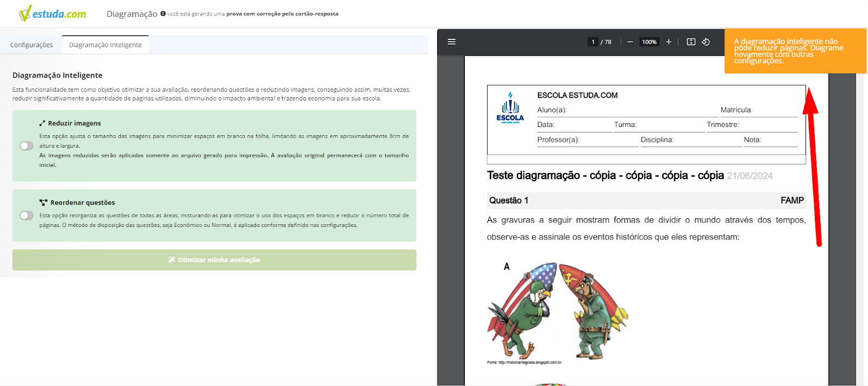The image size is (868, 386).
Task: Click the Matrícula: field label
Action: 736,110
